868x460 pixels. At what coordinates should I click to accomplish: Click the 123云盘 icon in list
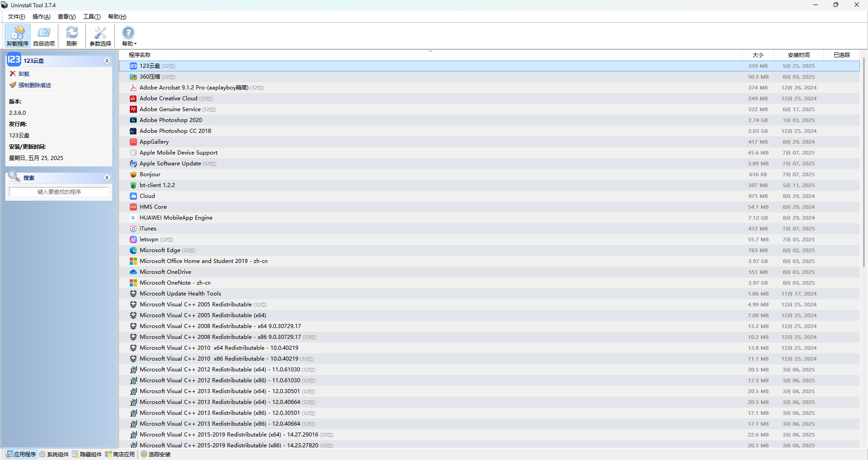click(x=133, y=66)
